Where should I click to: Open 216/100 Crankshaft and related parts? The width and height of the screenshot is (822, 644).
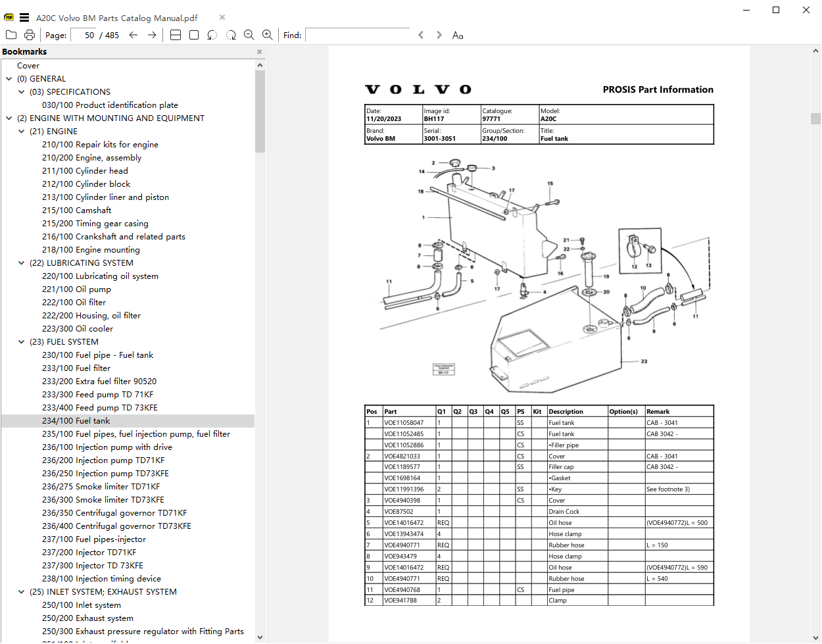click(114, 236)
